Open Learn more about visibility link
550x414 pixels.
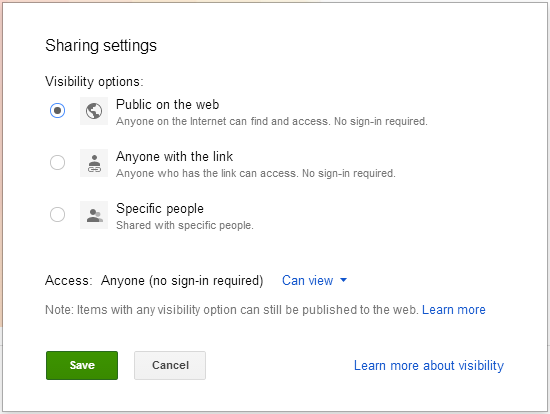pos(429,366)
